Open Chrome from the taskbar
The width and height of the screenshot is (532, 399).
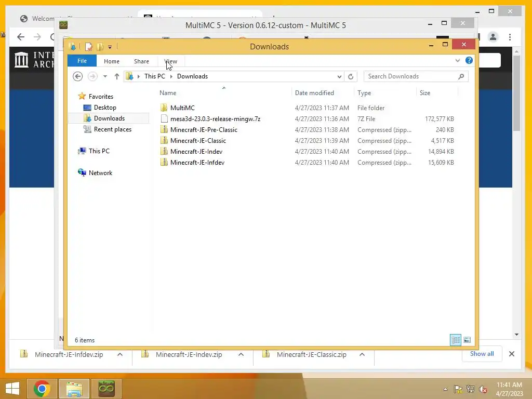point(42,389)
